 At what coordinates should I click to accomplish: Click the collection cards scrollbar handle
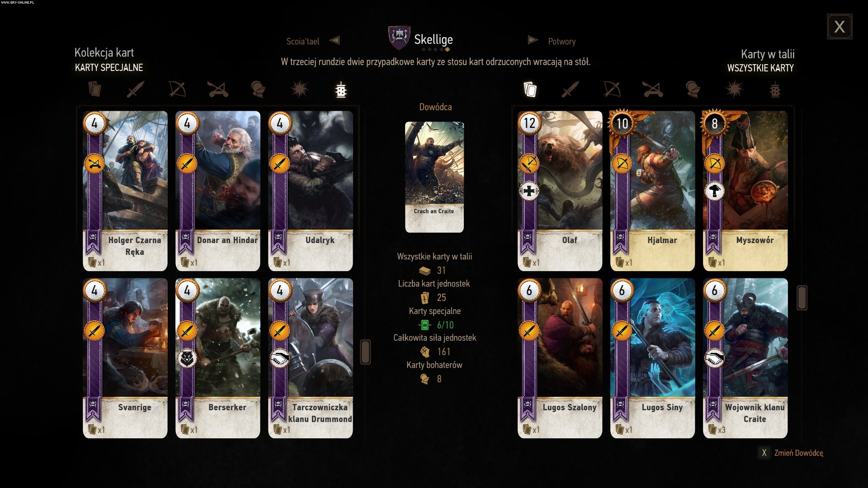tap(365, 352)
